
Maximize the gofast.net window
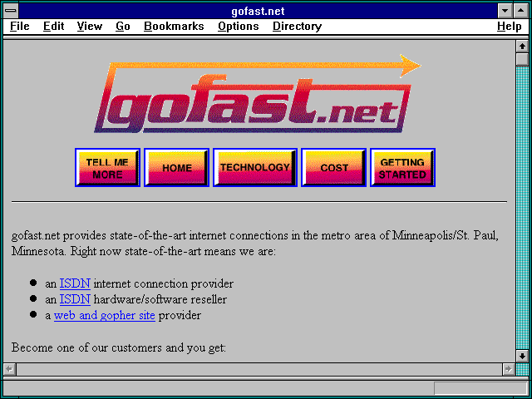pos(520,11)
